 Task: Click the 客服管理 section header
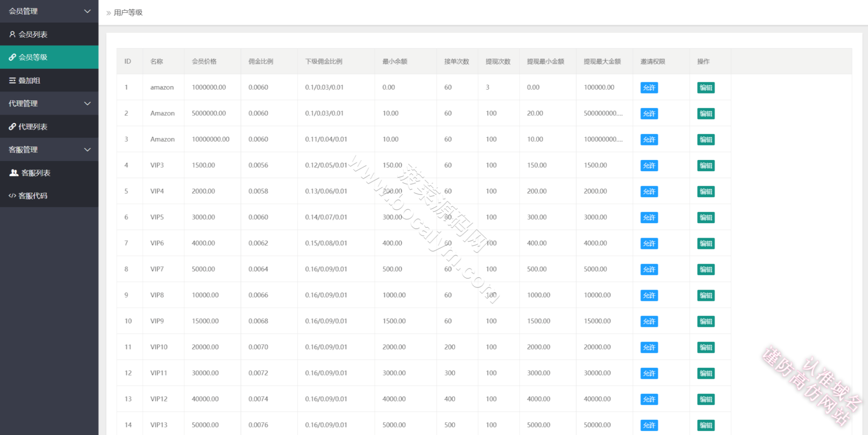[x=49, y=150]
